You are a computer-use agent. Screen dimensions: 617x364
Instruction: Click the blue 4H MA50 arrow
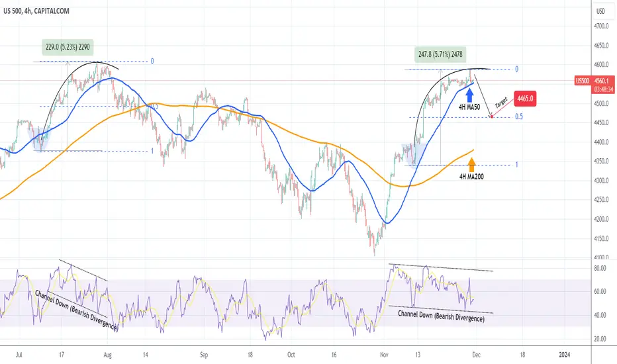pos(469,95)
